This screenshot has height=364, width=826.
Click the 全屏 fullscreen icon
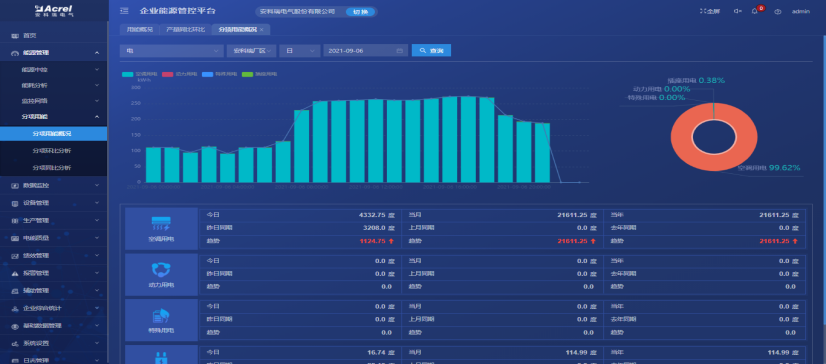pyautogui.click(x=702, y=11)
